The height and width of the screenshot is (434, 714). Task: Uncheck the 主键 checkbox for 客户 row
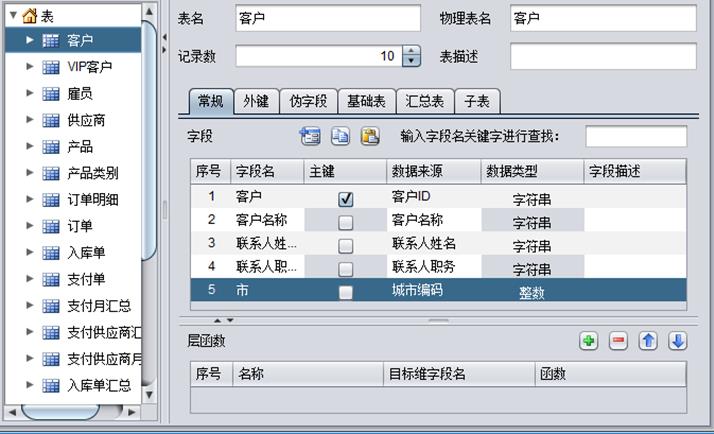pos(346,198)
